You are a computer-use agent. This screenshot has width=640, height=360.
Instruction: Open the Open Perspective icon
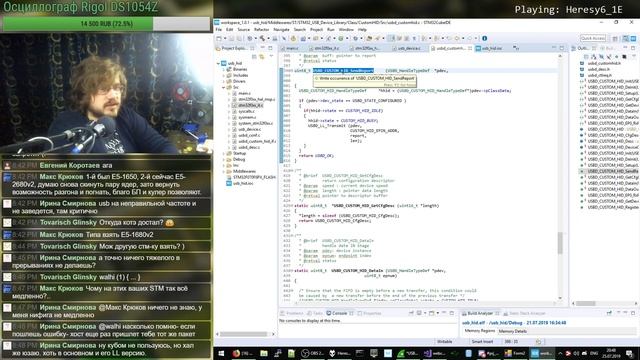615,38
